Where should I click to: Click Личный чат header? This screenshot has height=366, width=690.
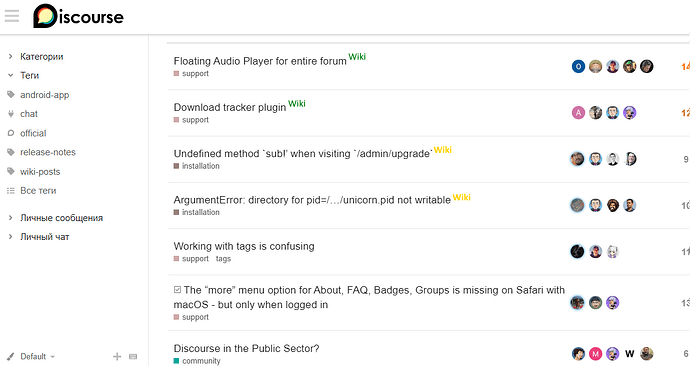coord(45,237)
